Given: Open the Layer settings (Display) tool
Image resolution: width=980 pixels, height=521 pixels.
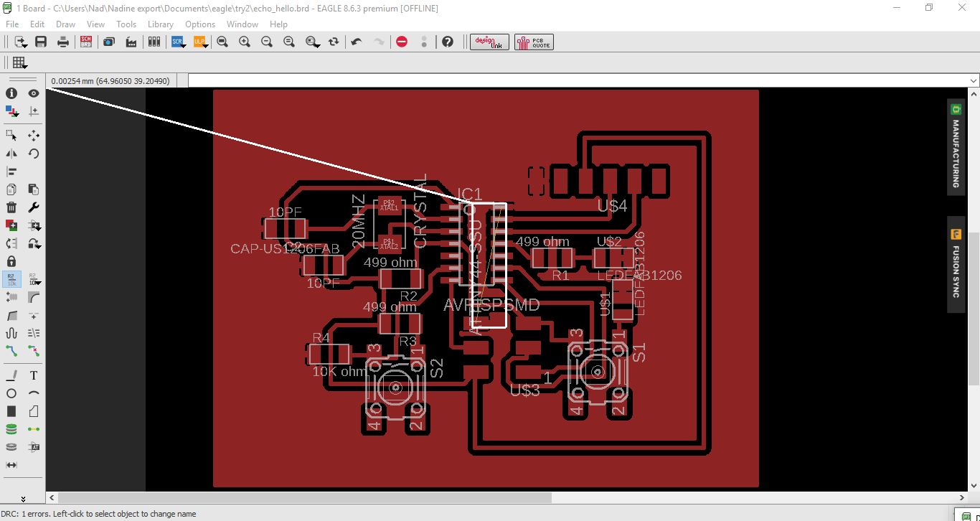Looking at the screenshot, I should 11,111.
